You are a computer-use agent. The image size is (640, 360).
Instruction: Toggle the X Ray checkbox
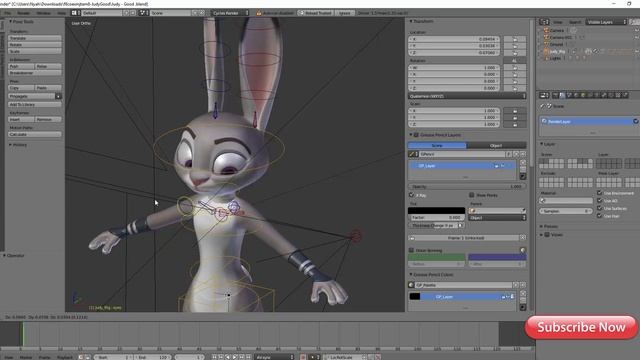pos(411,195)
